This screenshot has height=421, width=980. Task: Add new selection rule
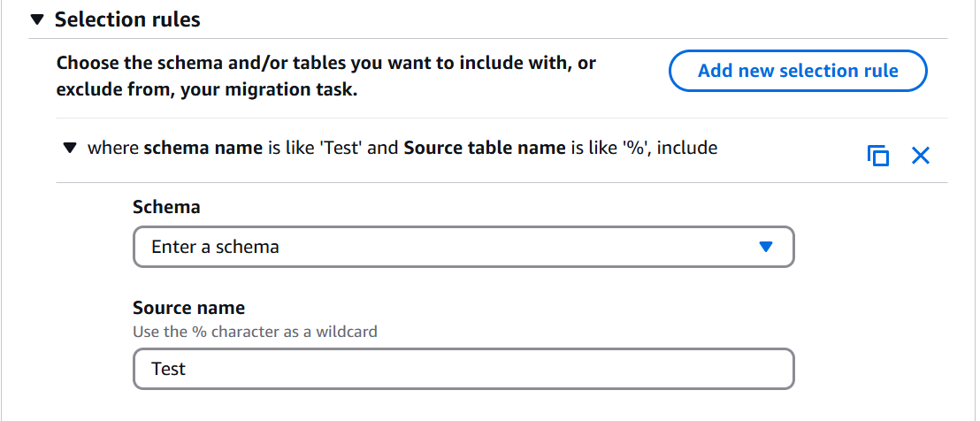[798, 71]
